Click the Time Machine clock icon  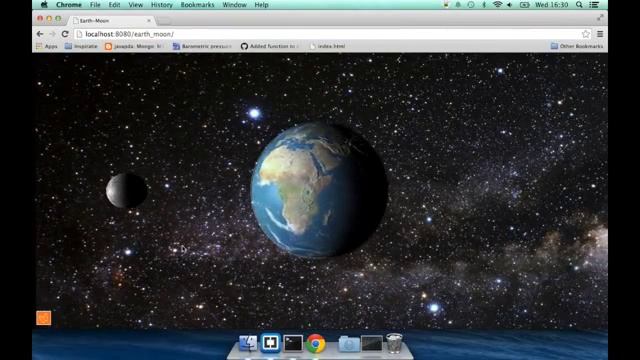coord(471,5)
